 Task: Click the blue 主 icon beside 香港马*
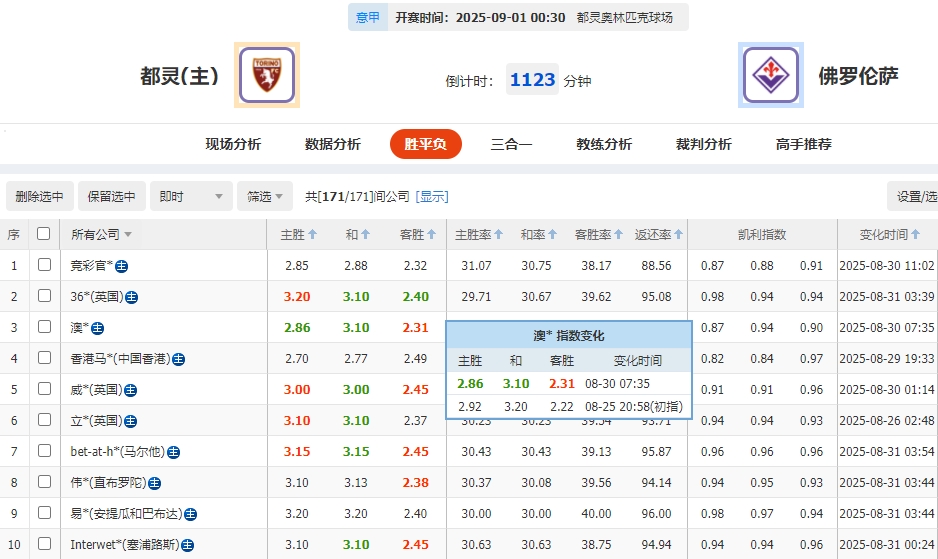coord(179,359)
